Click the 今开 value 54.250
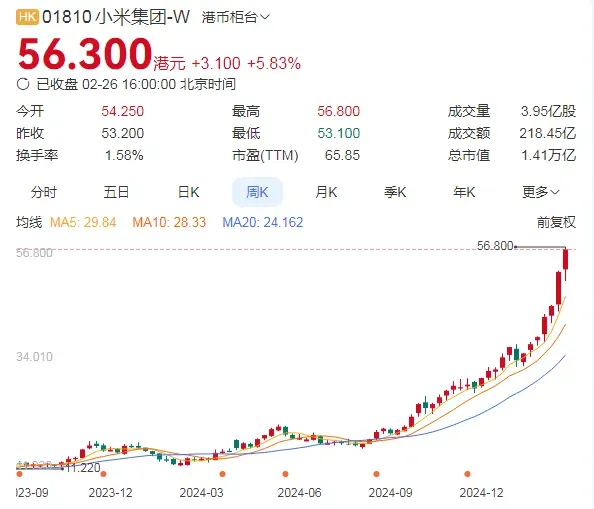 122,111
